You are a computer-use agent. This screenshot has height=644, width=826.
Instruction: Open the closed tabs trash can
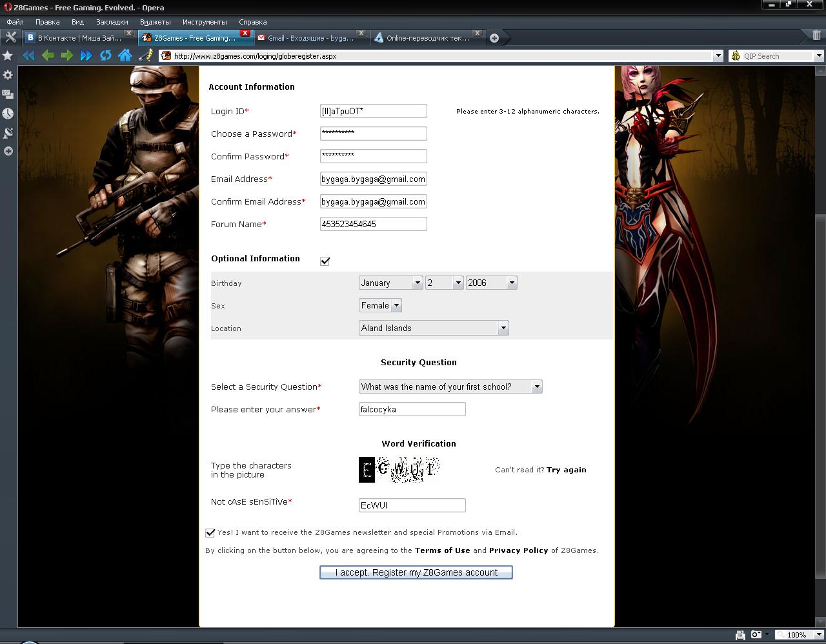tap(816, 35)
